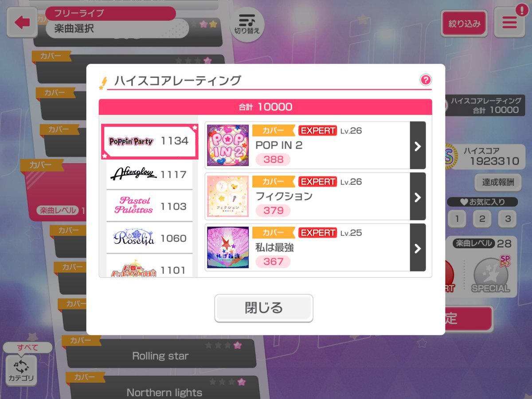This screenshot has width=532, height=399.
Task: Select the SPECIAL difficulty icon
Action: 490,275
